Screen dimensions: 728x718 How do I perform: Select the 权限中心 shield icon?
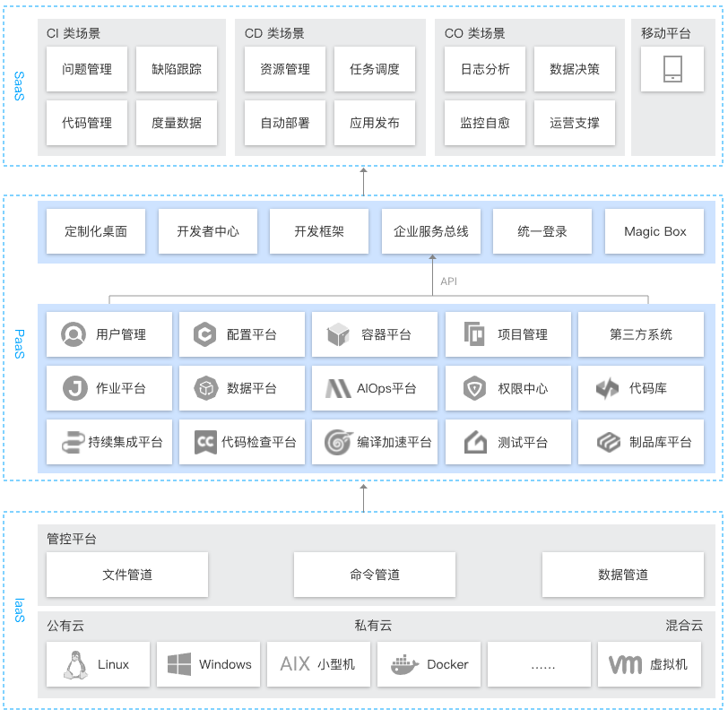[474, 388]
